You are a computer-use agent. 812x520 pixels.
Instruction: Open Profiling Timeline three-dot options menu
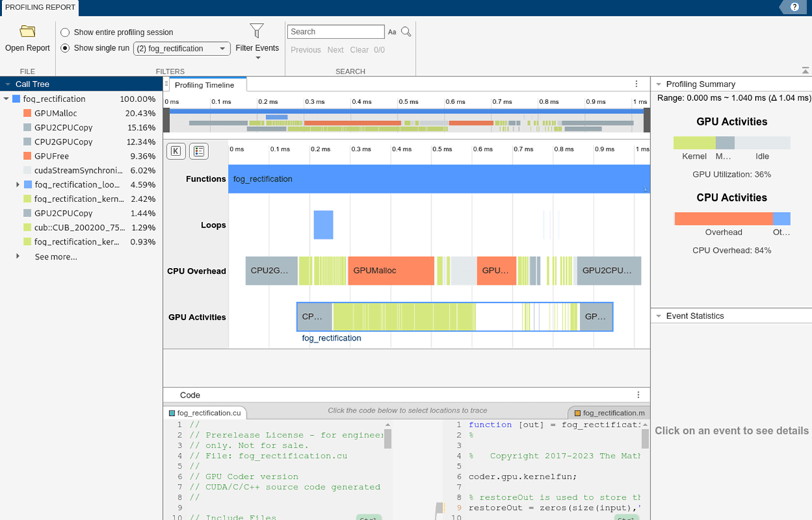636,85
